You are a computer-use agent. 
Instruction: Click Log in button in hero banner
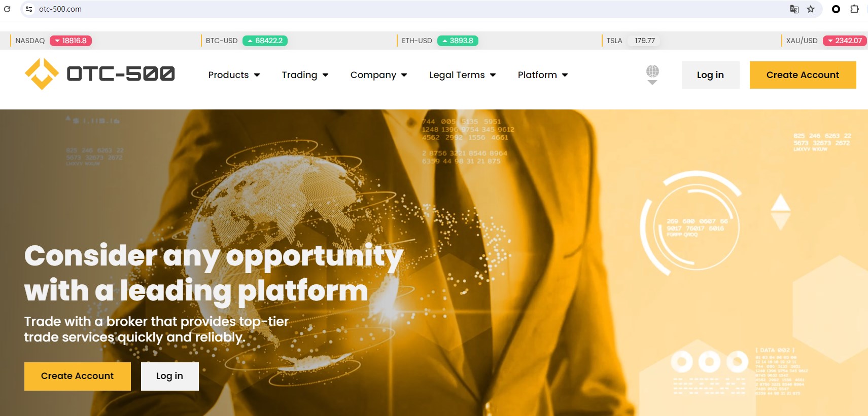tap(169, 376)
